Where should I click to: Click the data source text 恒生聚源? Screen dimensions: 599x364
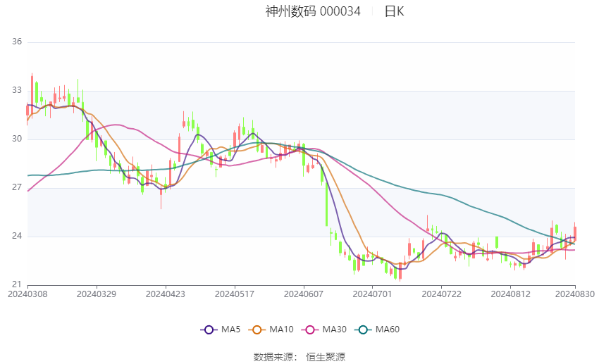(x=326, y=357)
